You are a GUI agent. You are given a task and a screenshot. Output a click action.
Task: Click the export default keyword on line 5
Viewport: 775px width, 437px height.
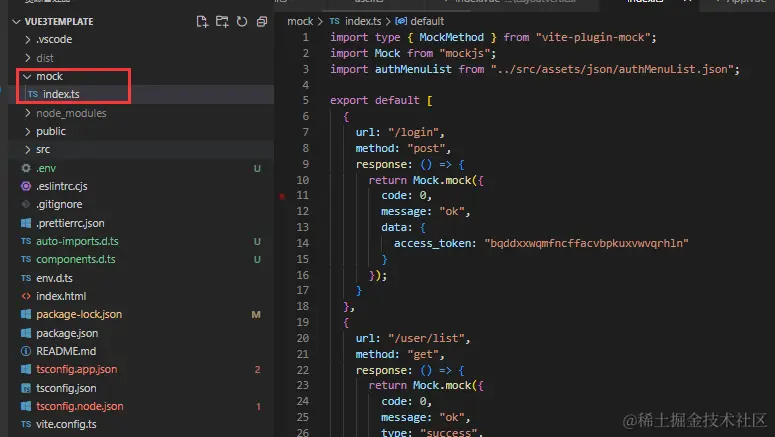coord(374,100)
